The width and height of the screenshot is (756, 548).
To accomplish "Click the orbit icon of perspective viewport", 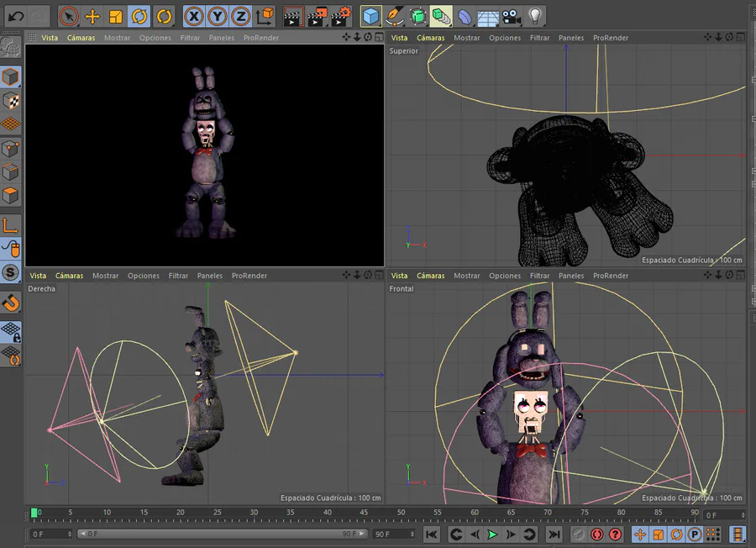I will pyautogui.click(x=368, y=37).
